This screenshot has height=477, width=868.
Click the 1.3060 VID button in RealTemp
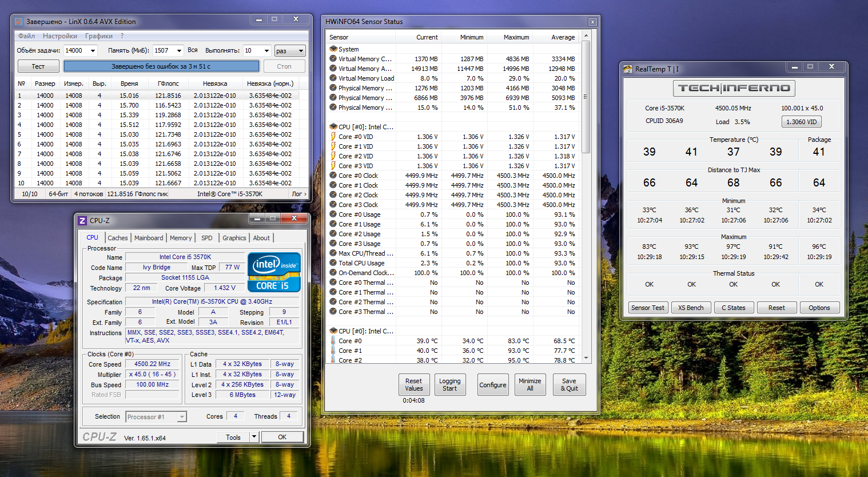coord(801,122)
